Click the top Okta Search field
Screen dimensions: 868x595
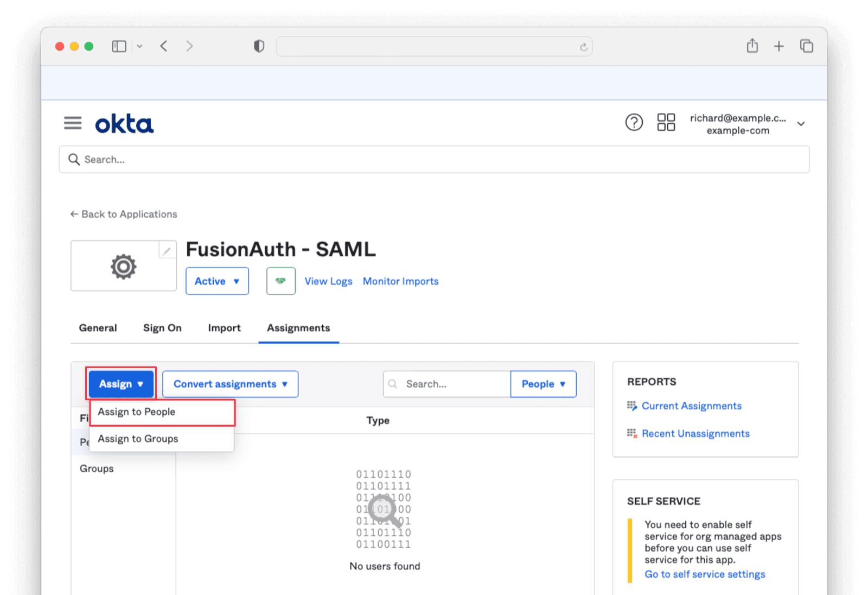(434, 159)
